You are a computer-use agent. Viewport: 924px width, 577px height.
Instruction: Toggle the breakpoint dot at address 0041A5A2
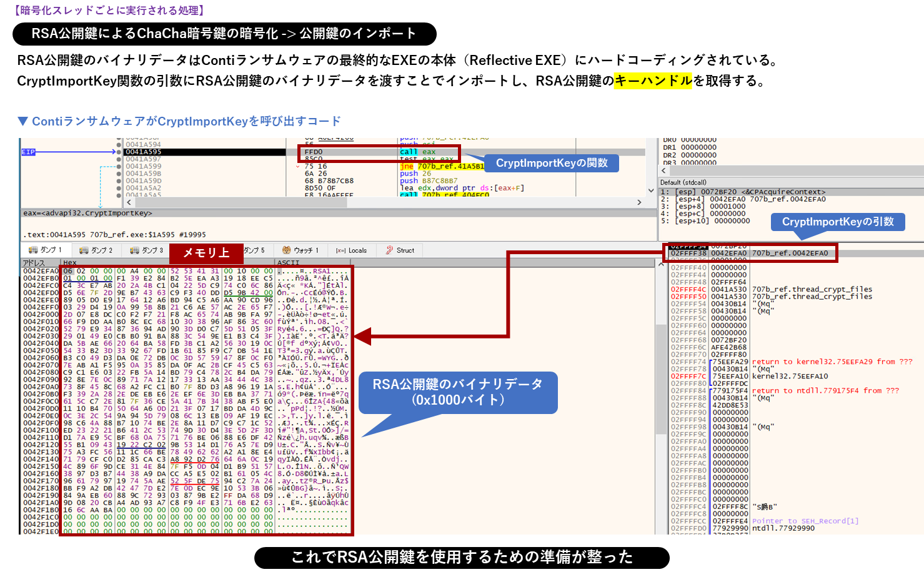coord(119,187)
